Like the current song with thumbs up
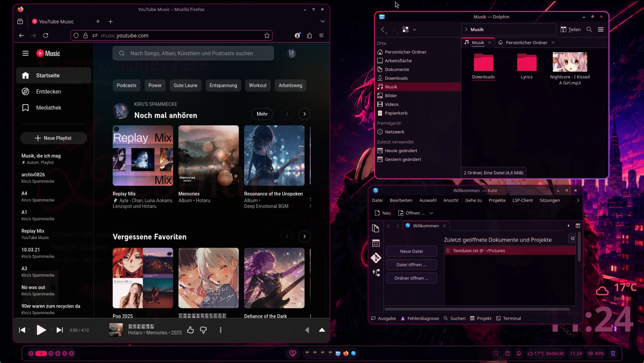The image size is (644, 363). point(190,330)
